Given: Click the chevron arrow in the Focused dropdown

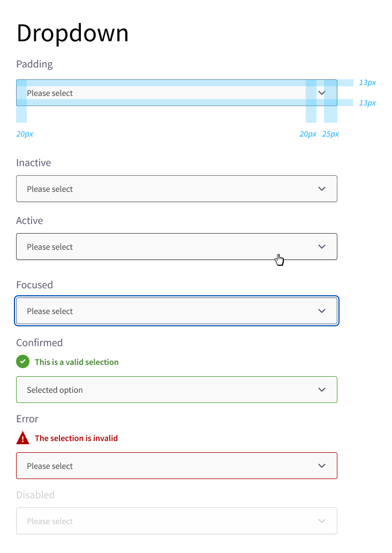Looking at the screenshot, I should tap(321, 311).
